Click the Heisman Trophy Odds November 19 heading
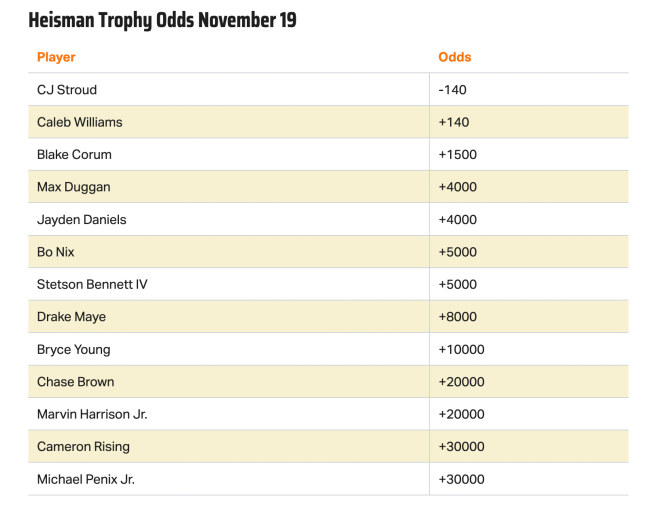This screenshot has width=650, height=508. tap(162, 20)
